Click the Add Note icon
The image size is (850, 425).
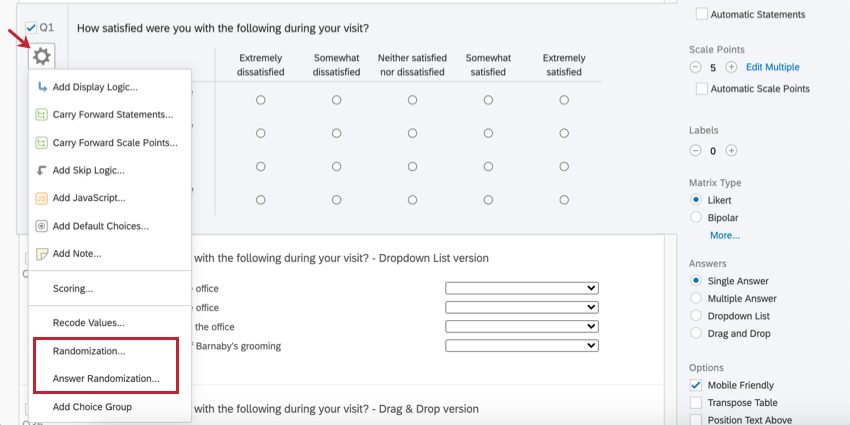pyautogui.click(x=42, y=254)
